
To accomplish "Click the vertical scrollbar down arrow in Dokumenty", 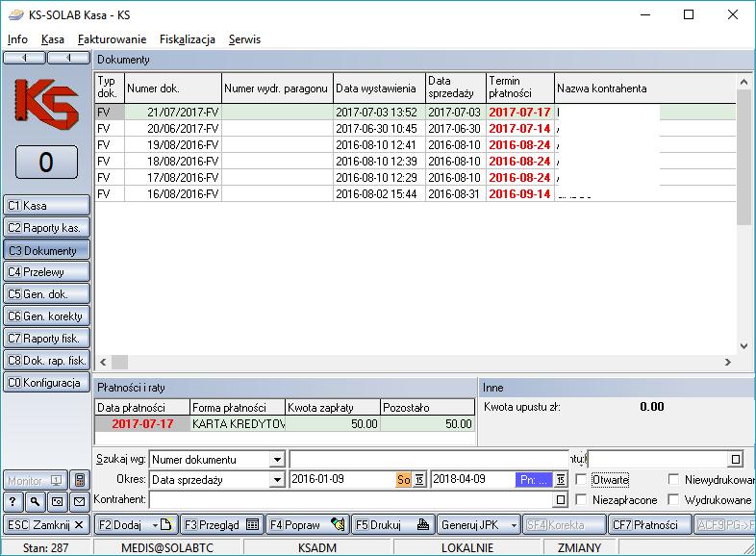I will pos(743,345).
